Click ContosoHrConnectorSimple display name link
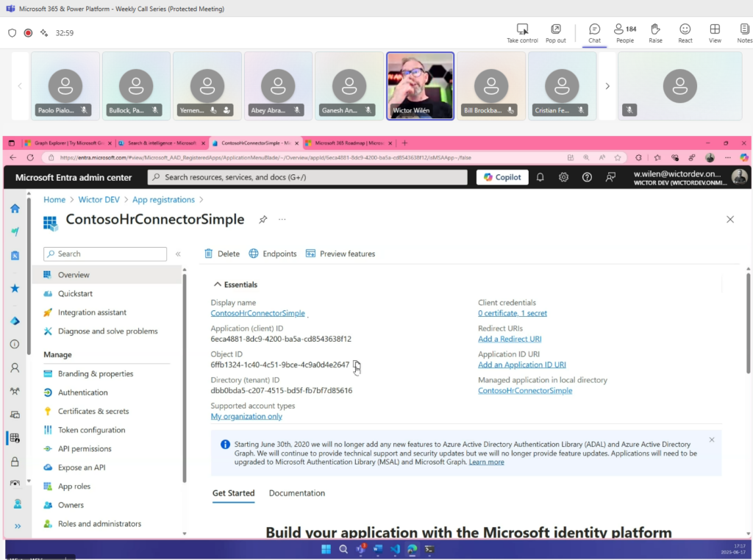Image resolution: width=753 pixels, height=560 pixels. 258,313
